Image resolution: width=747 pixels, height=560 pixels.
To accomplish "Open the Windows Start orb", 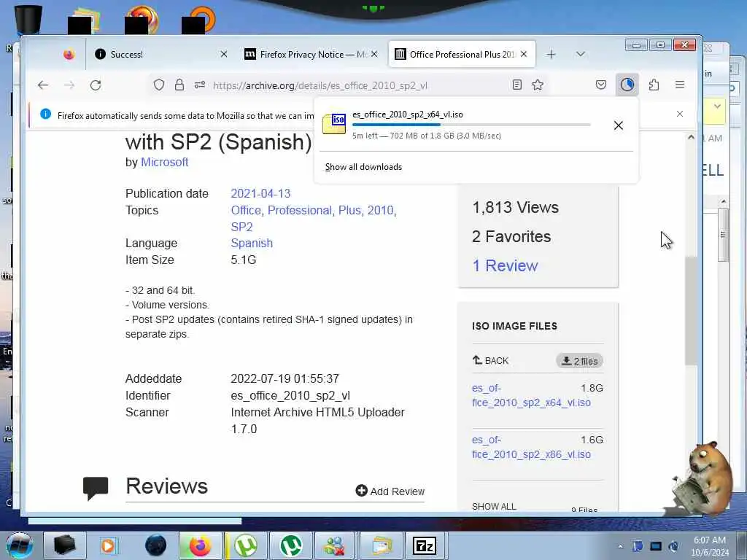I will coord(19,545).
